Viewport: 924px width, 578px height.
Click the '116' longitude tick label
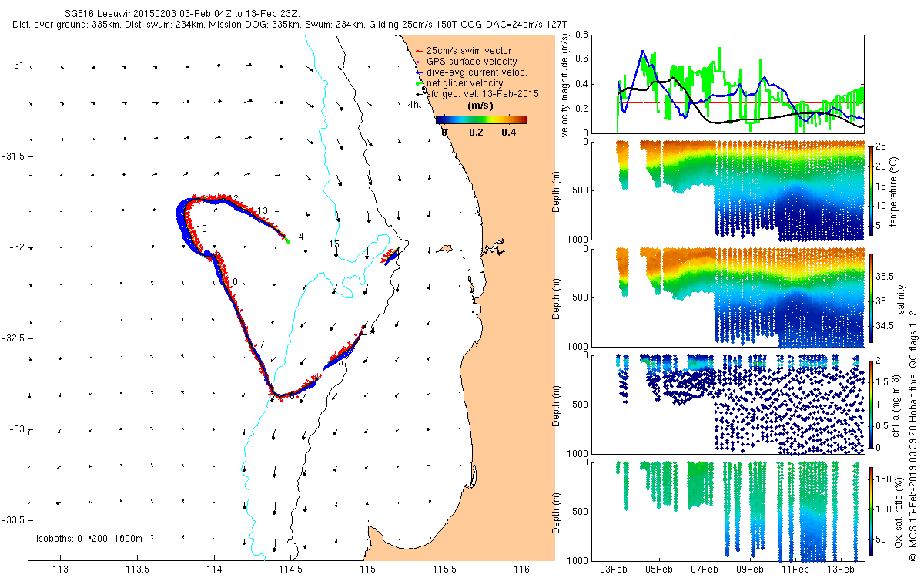(x=522, y=570)
